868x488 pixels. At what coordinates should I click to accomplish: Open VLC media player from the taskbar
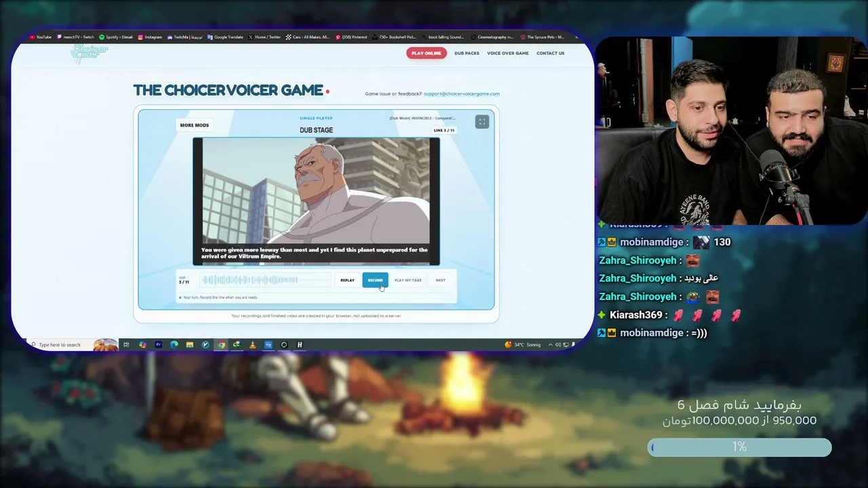click(x=252, y=345)
